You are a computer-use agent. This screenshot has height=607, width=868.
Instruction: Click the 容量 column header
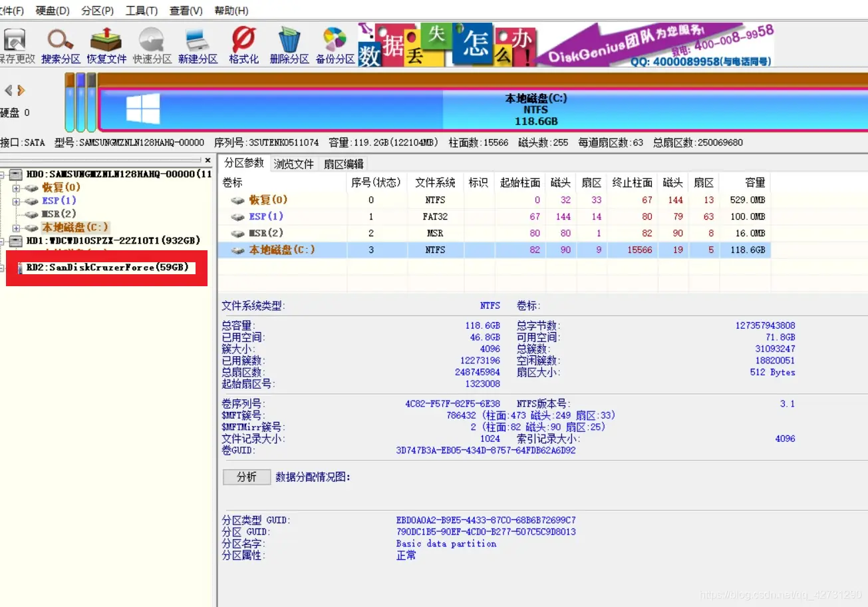(x=746, y=182)
